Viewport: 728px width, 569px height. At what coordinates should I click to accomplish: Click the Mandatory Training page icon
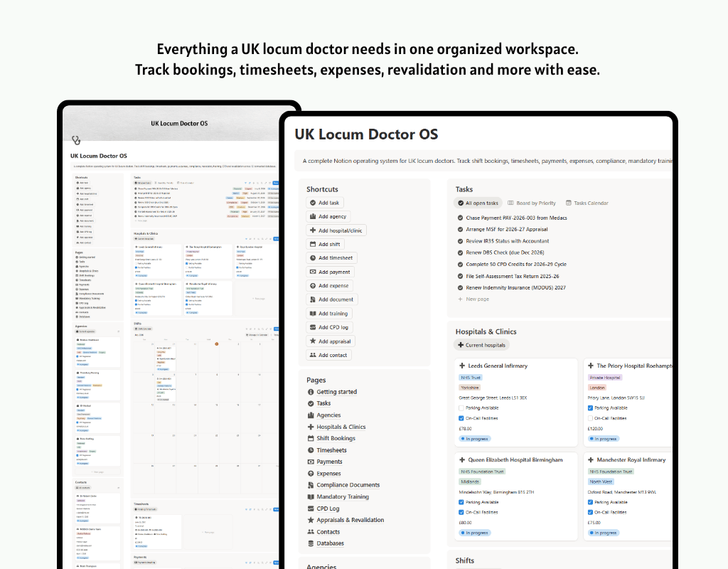[311, 496]
